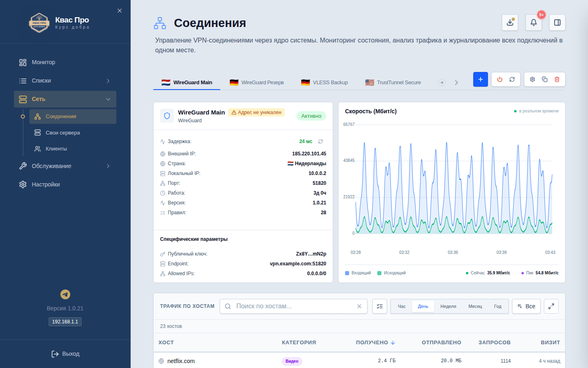
Task: Click the power icon for the connection
Action: pos(500,79)
